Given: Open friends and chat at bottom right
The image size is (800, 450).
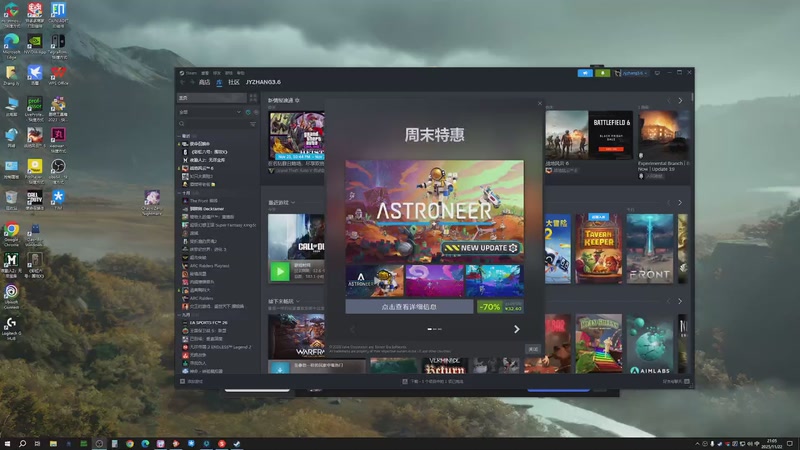Looking at the screenshot, I should coord(676,381).
